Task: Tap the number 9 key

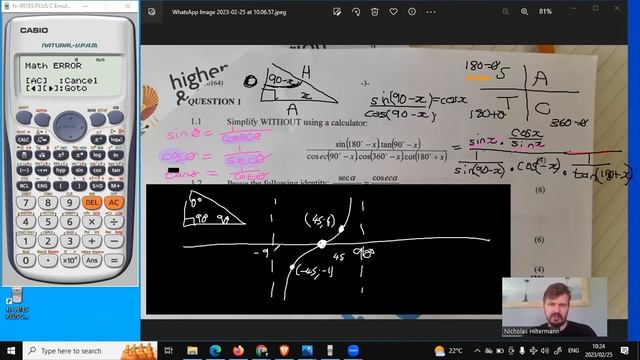Action: [70, 202]
